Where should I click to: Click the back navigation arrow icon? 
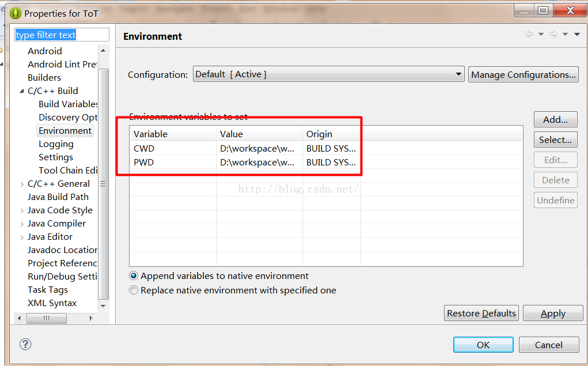529,34
